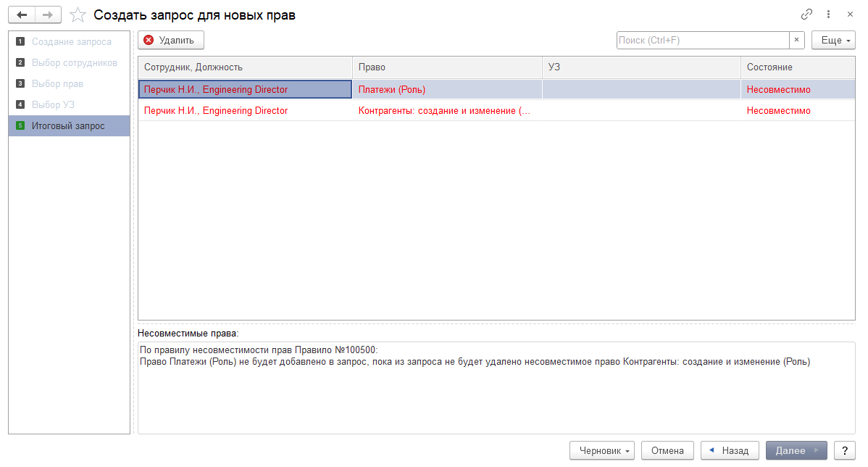The image size is (868, 467).
Task: Expand the Еще dropdown menu
Action: [833, 40]
